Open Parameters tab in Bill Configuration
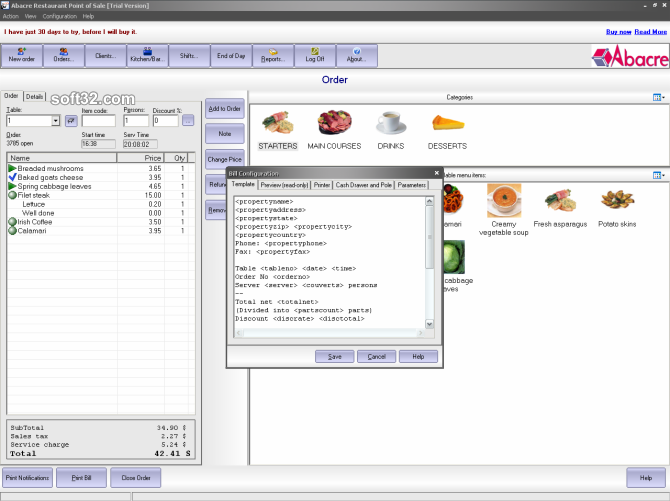 (x=411, y=185)
